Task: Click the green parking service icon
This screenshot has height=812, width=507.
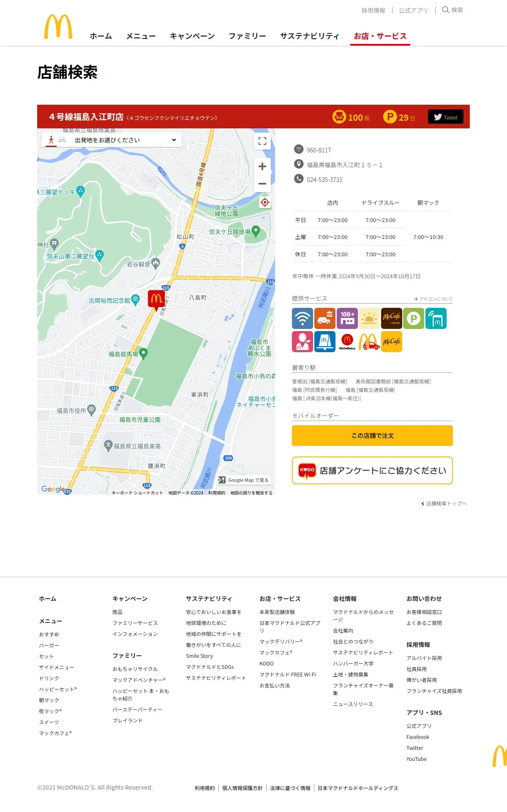Action: pos(414,318)
